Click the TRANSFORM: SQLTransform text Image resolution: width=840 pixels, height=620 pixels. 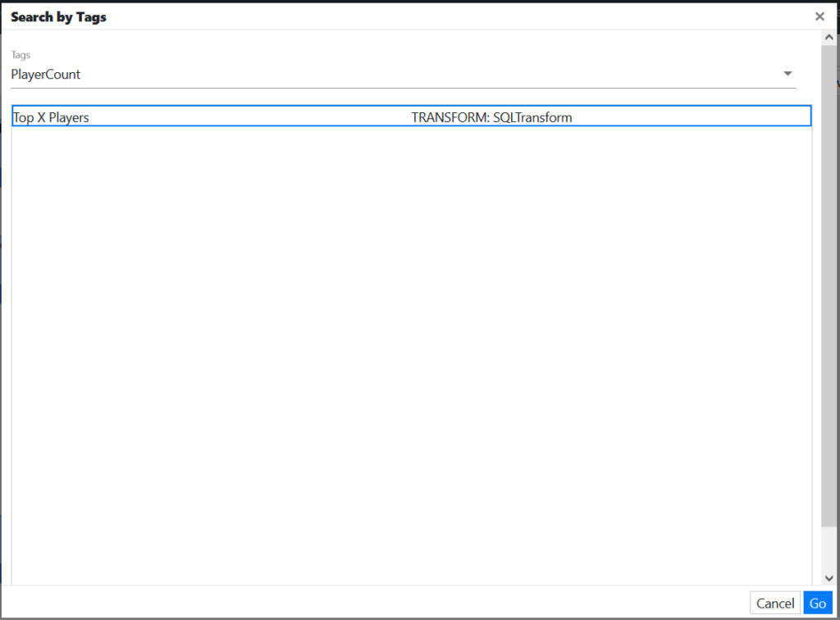491,117
